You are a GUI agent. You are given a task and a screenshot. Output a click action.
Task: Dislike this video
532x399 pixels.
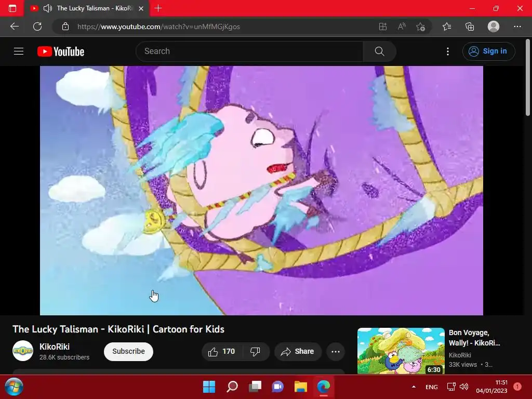pos(256,352)
